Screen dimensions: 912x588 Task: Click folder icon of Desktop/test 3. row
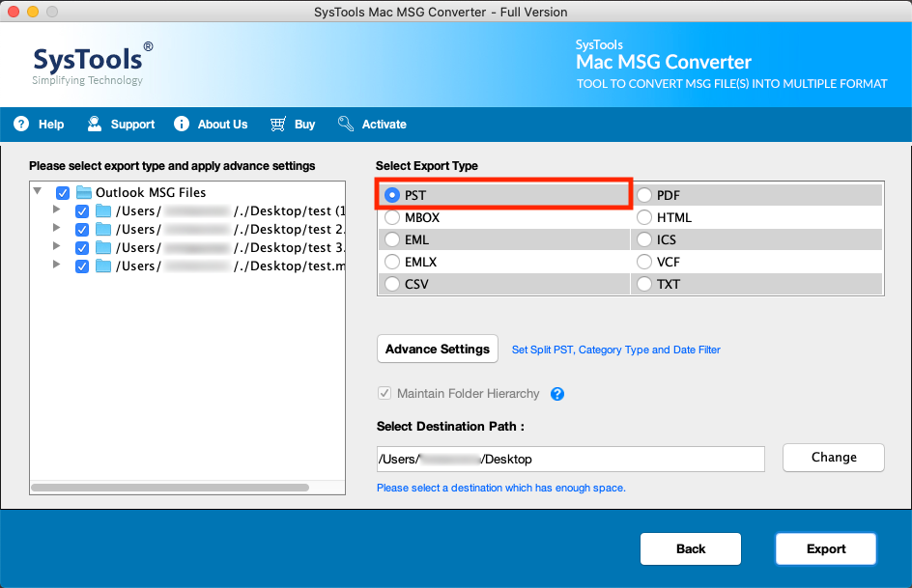pos(103,247)
